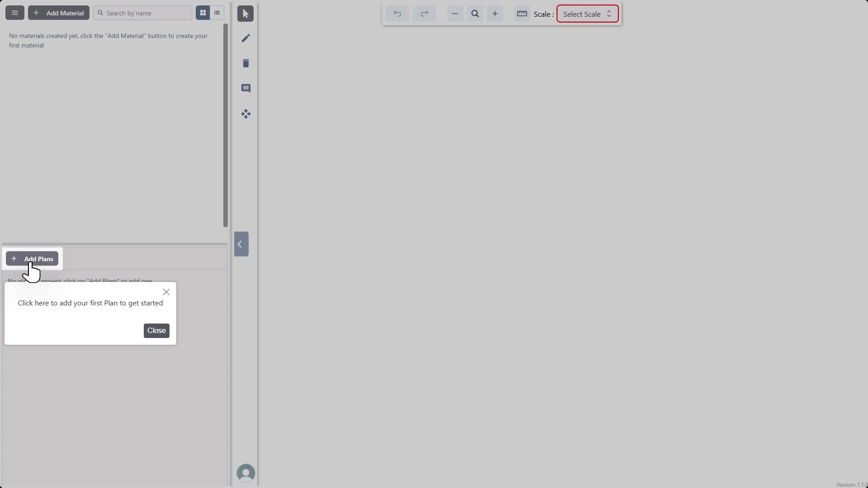The height and width of the screenshot is (488, 868).
Task: Collapse the left side panel
Action: click(241, 244)
